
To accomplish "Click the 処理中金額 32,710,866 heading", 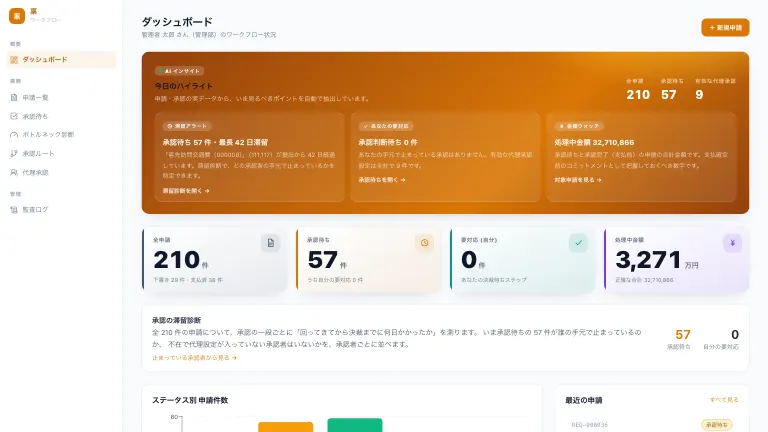I will click(x=594, y=142).
